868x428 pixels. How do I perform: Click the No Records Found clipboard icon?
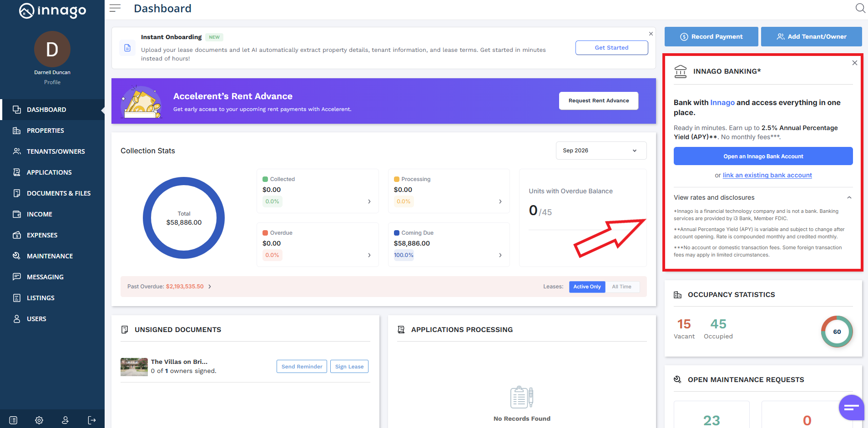pyautogui.click(x=522, y=397)
